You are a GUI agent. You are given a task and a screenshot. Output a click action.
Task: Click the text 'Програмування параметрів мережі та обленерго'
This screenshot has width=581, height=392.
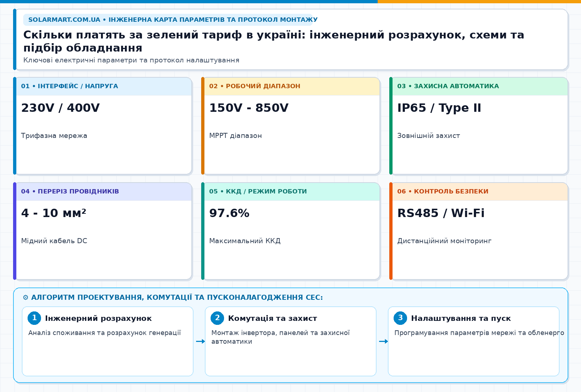tap(479, 333)
